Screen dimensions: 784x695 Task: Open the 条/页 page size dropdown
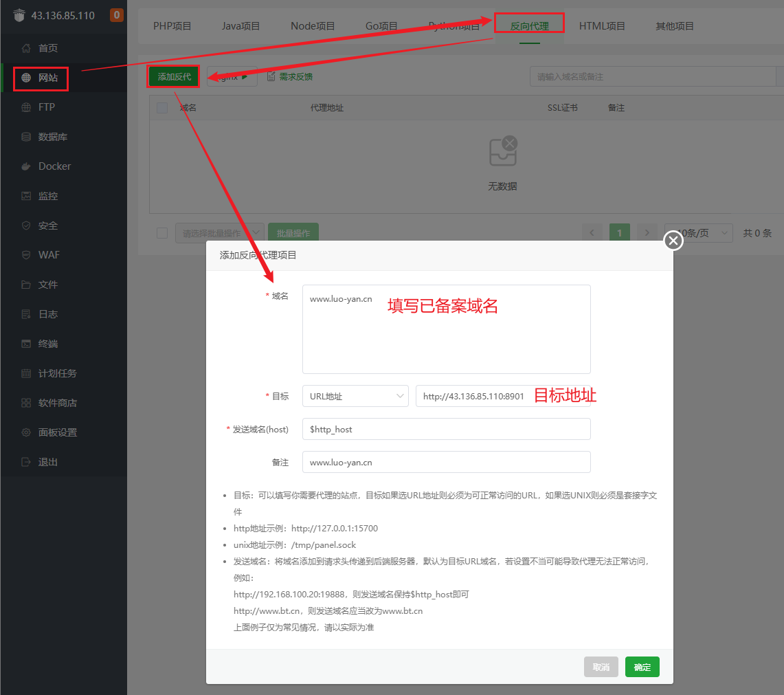[698, 232]
